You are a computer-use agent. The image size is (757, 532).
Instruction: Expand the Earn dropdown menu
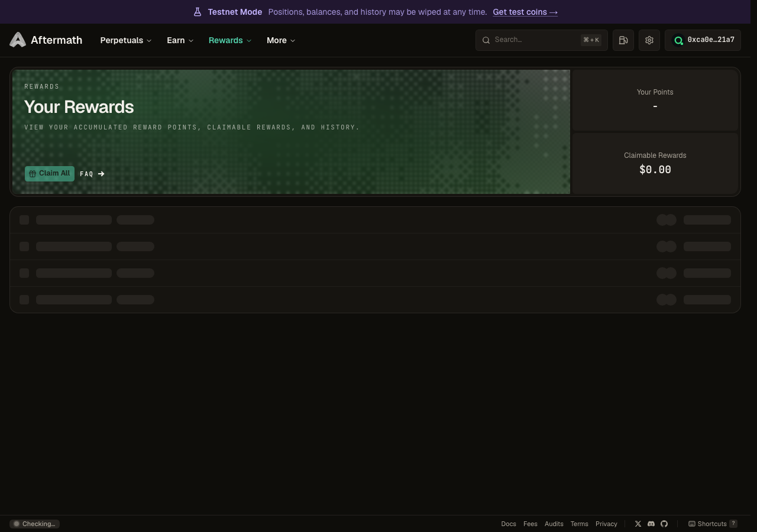click(180, 40)
